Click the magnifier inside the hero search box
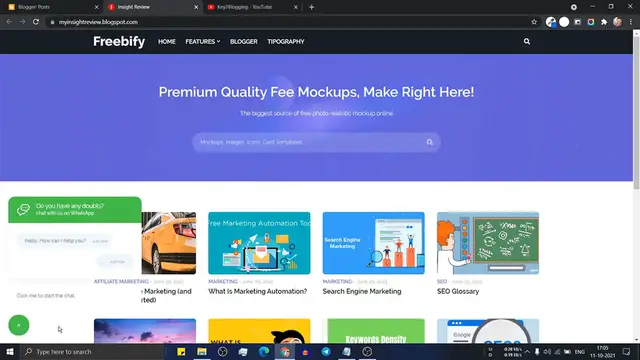This screenshot has height=360, width=640. tap(429, 142)
